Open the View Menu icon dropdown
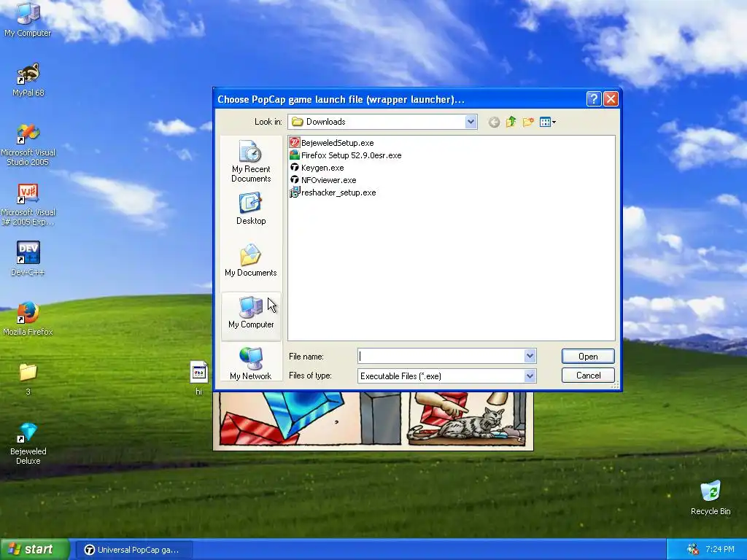The width and height of the screenshot is (747, 560). [x=548, y=122]
